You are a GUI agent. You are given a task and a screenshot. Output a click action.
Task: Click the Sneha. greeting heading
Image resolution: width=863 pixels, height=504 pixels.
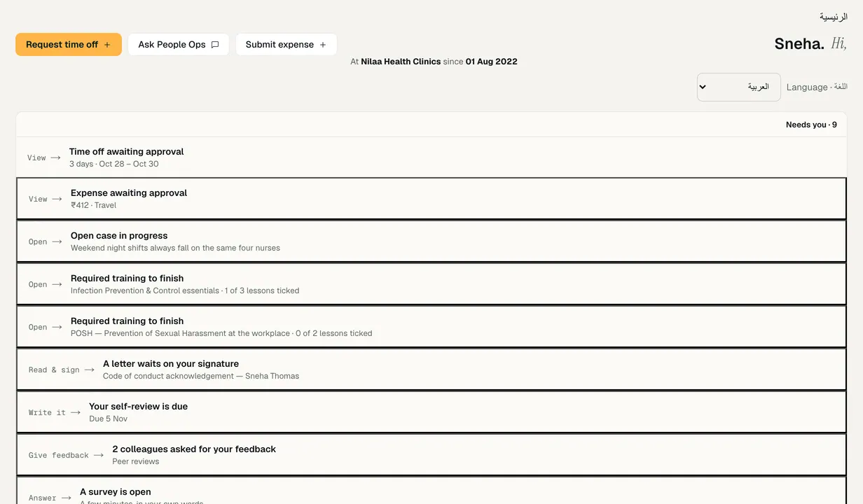coord(799,44)
